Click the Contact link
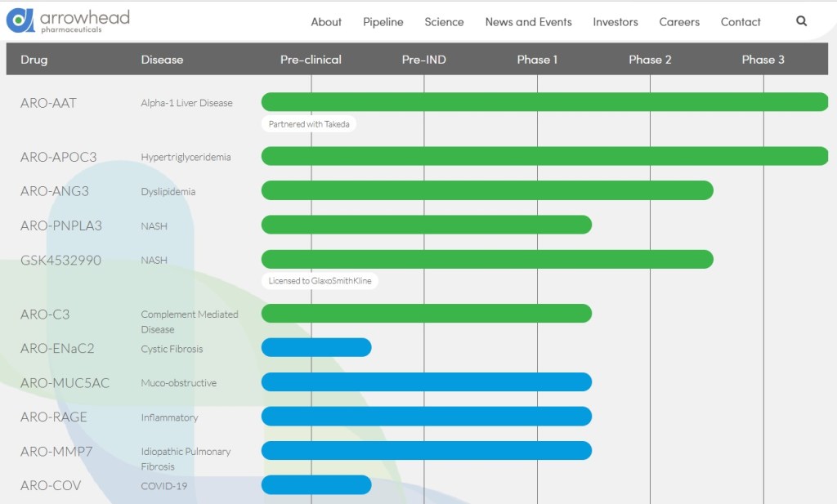837x504 pixels. tap(741, 22)
